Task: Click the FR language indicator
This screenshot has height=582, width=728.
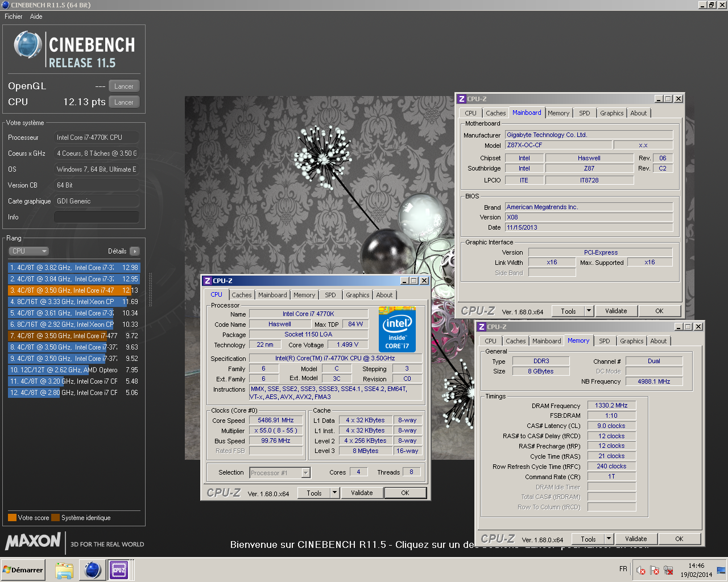Action: tap(623, 569)
